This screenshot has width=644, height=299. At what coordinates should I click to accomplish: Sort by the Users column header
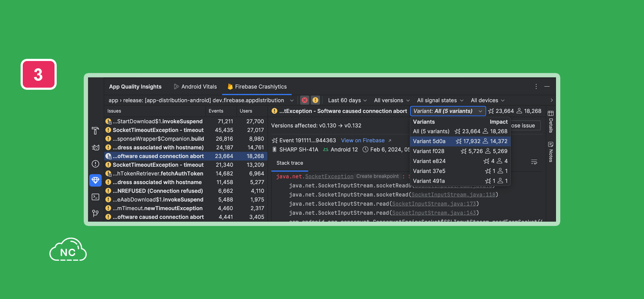(x=246, y=111)
